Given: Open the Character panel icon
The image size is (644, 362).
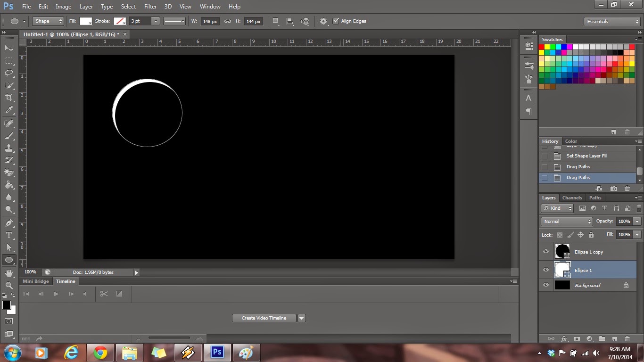Looking at the screenshot, I should pyautogui.click(x=529, y=98).
